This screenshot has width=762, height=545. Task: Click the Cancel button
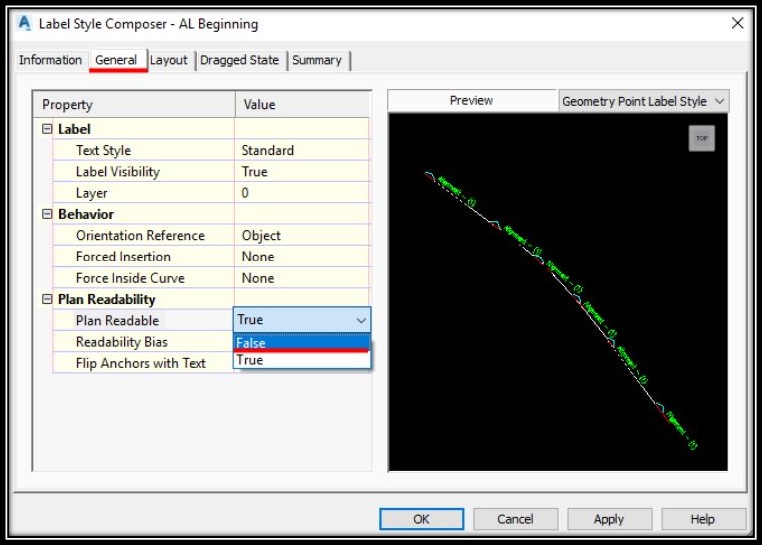tap(515, 519)
